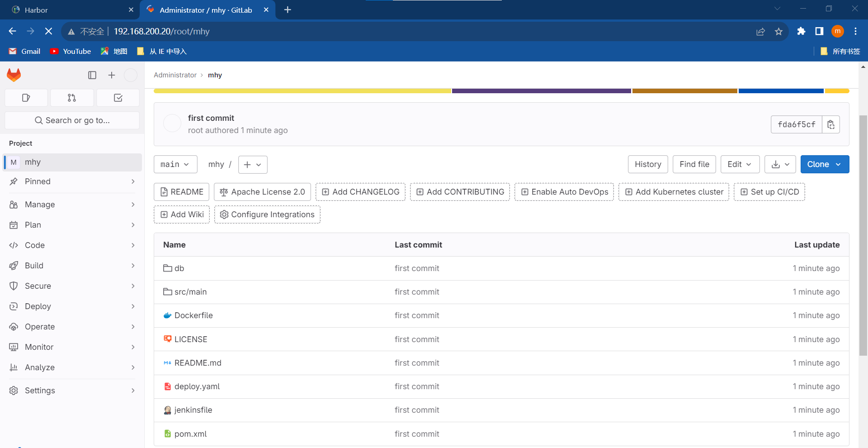This screenshot has height=448, width=868.
Task: Expand the Pinned sidebar section
Action: coord(72,181)
